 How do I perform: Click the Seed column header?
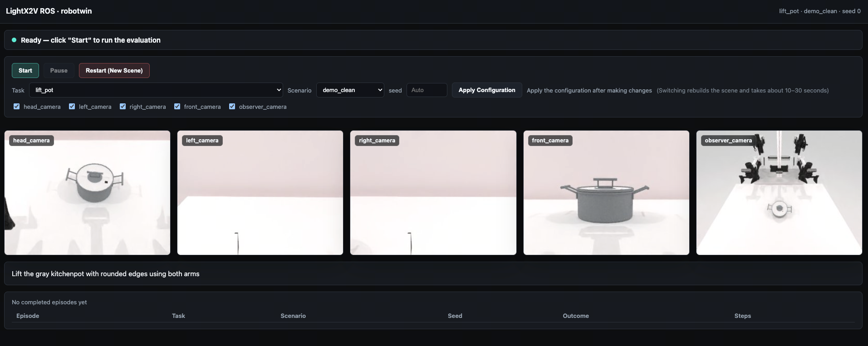coord(455,316)
